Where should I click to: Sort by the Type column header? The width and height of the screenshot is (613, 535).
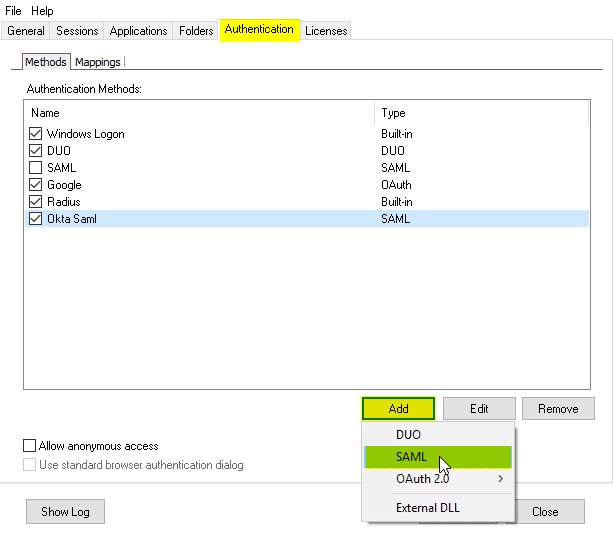pyautogui.click(x=482, y=113)
